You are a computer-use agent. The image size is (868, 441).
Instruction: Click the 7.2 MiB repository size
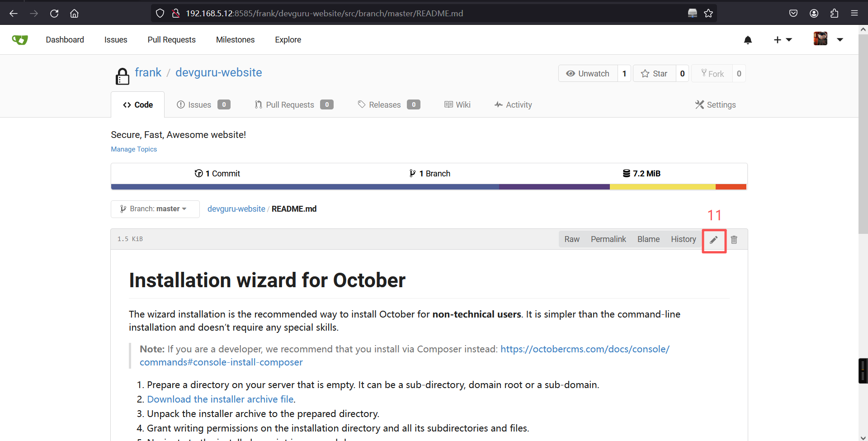click(x=642, y=174)
